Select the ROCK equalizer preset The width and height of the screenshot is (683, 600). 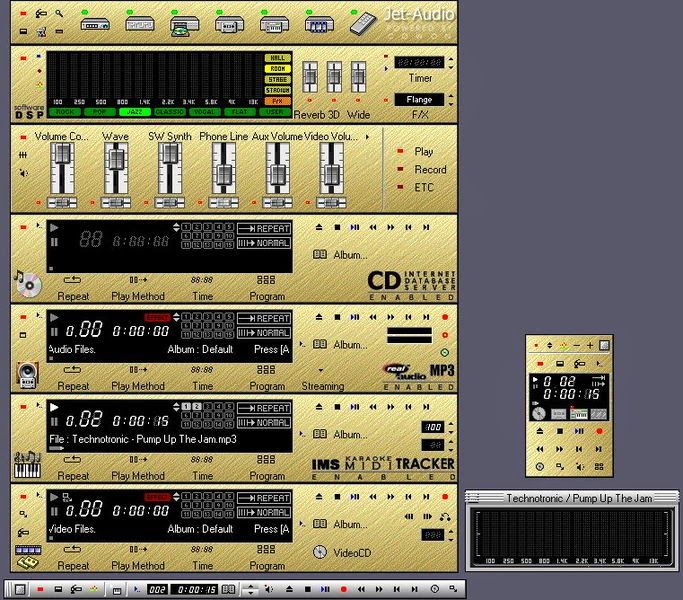pos(65,112)
